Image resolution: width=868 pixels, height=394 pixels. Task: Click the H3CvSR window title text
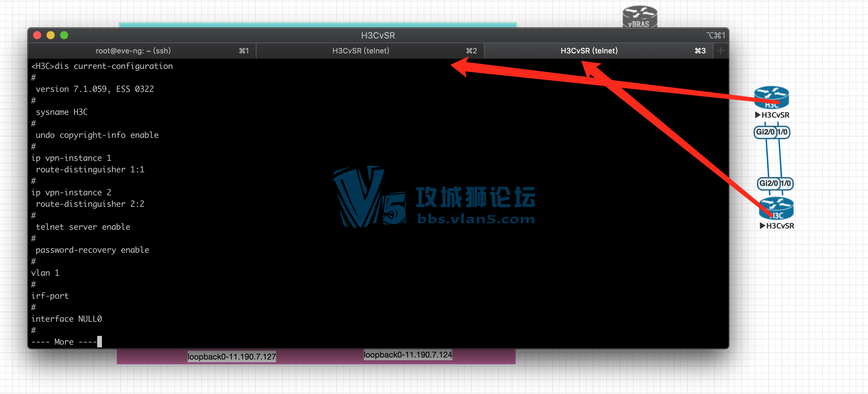[x=378, y=35]
